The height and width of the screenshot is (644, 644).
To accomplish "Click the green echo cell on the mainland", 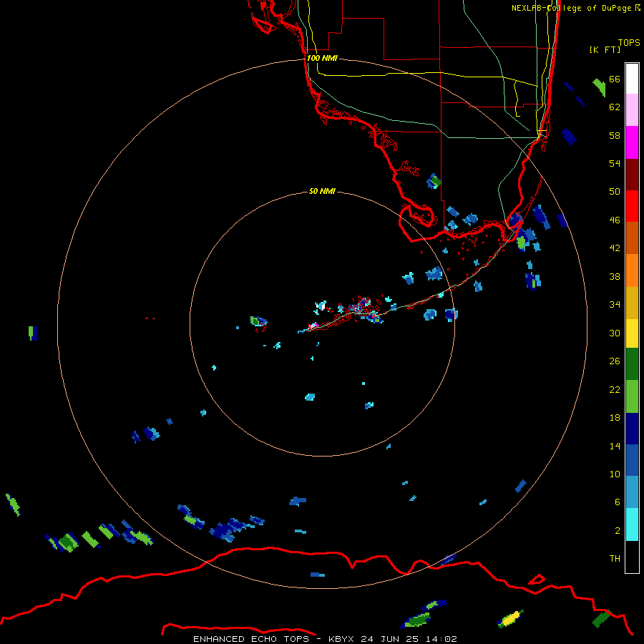I will click(435, 180).
